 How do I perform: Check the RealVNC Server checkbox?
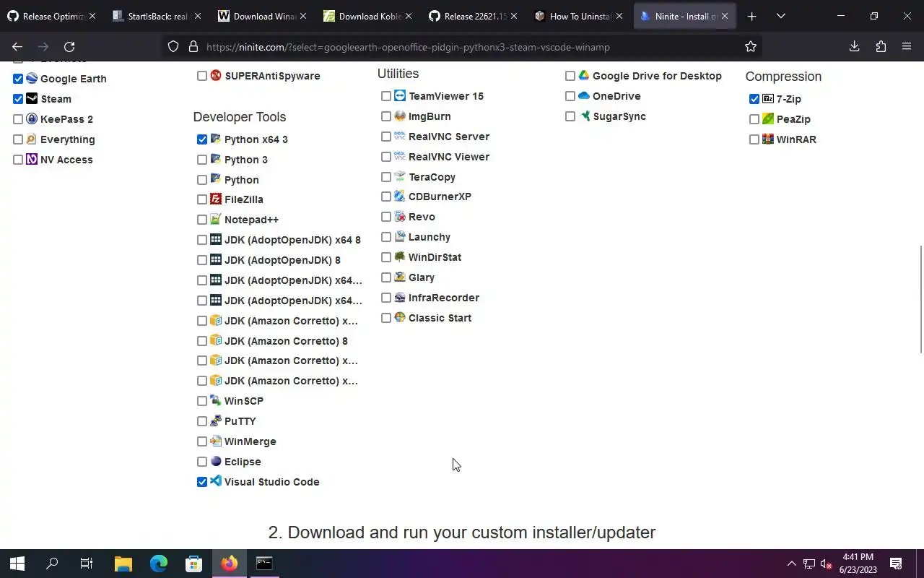[386, 137]
